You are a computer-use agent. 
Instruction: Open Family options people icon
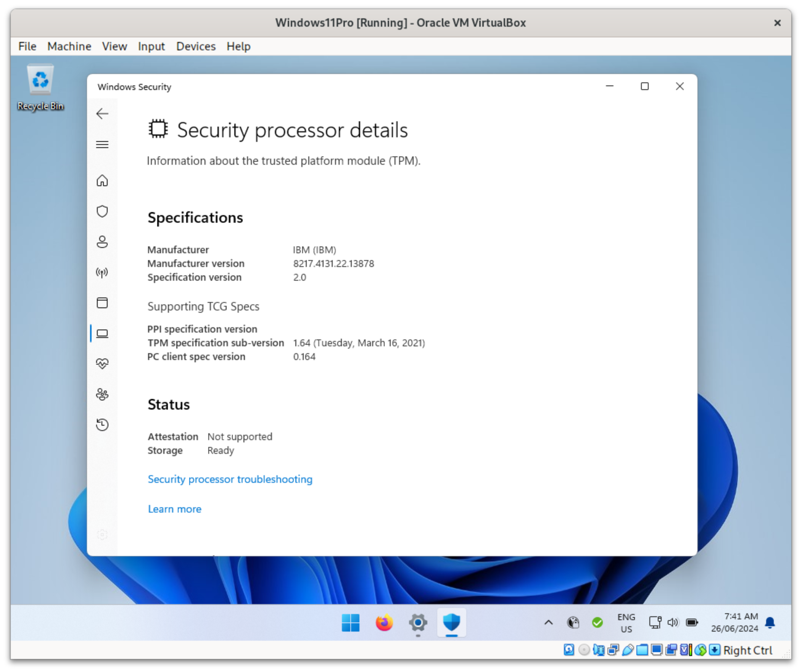point(102,394)
